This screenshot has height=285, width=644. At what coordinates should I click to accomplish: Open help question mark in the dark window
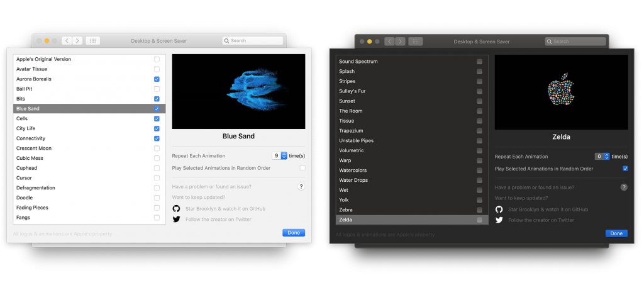[x=624, y=187]
